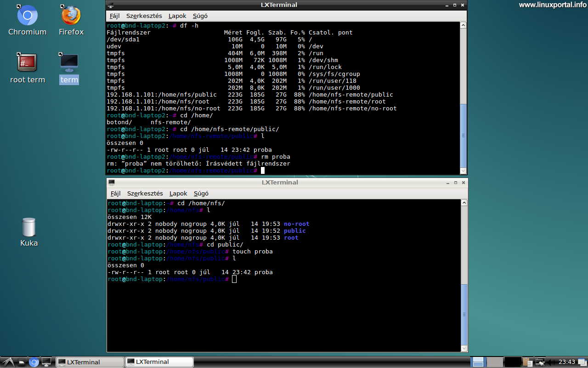Open Szerkesztés menu in the upper terminal

[144, 16]
